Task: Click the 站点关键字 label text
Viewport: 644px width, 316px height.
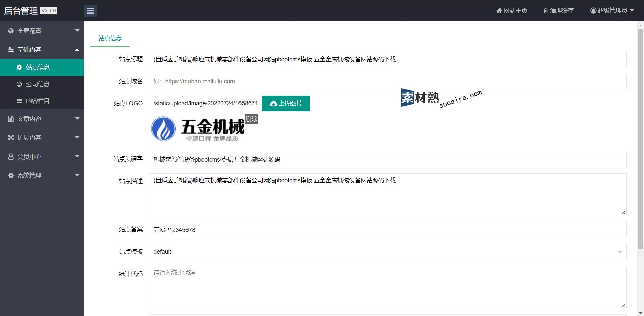Action: coord(128,159)
